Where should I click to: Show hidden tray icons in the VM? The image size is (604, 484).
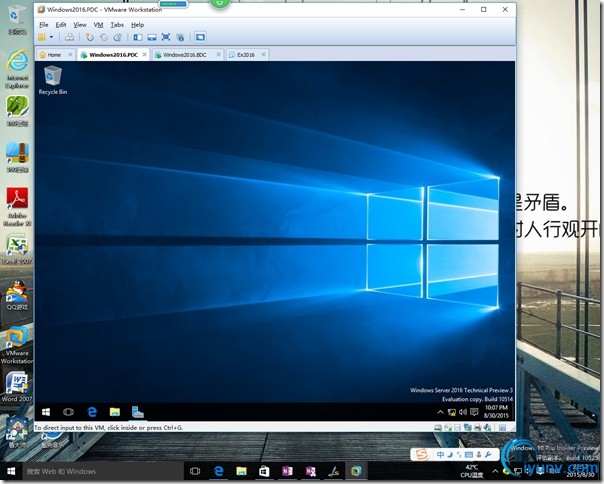(x=440, y=412)
